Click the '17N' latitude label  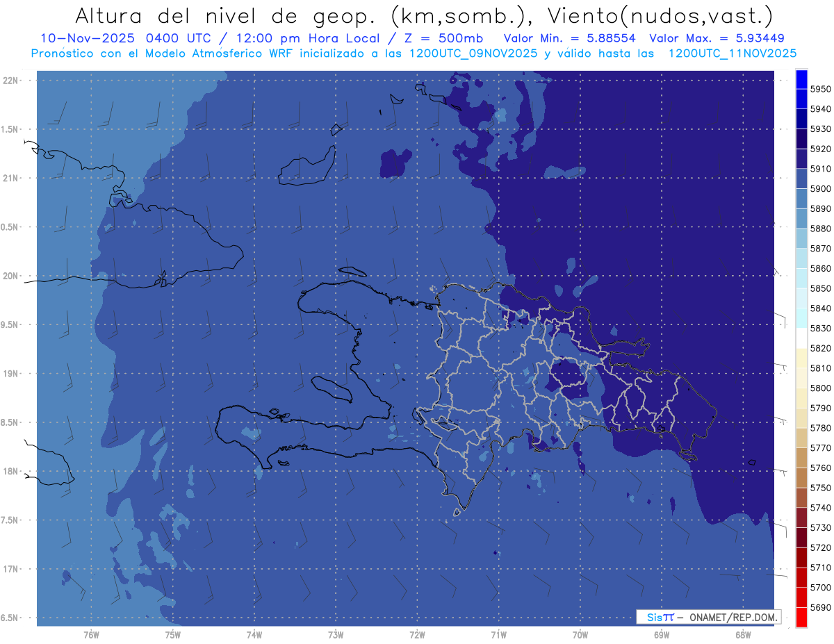tap(10, 569)
